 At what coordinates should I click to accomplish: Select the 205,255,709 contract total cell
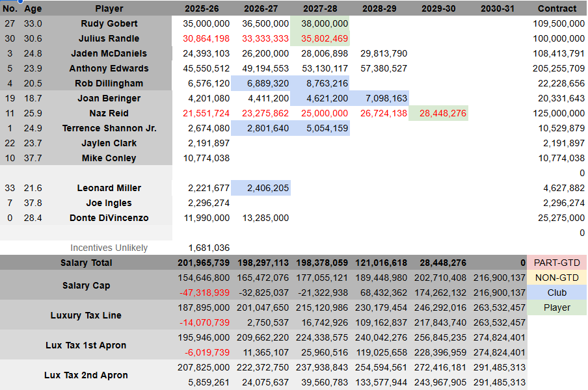tap(557, 68)
